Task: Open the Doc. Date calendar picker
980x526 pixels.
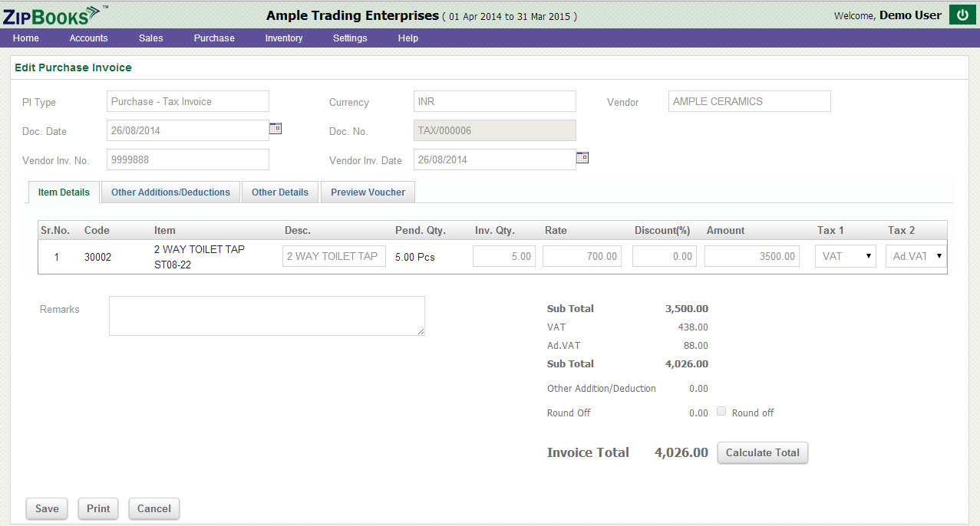Action: [x=276, y=129]
